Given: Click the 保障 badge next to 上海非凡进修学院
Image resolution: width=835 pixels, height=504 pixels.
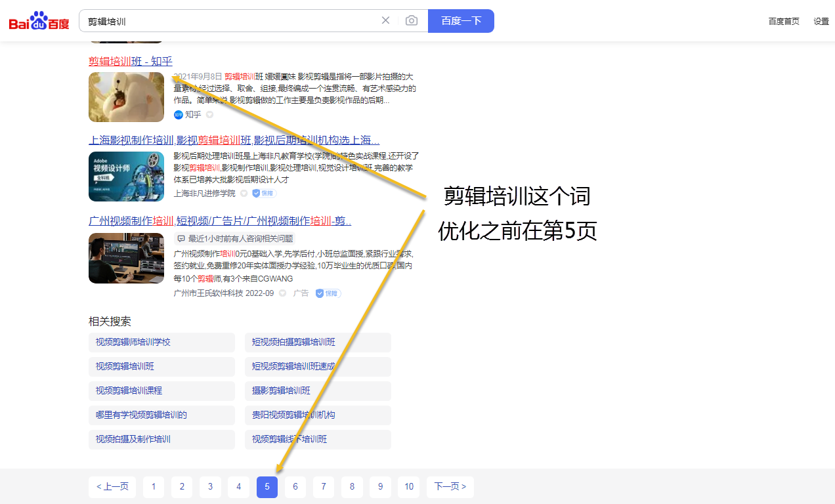Looking at the screenshot, I should [x=263, y=193].
